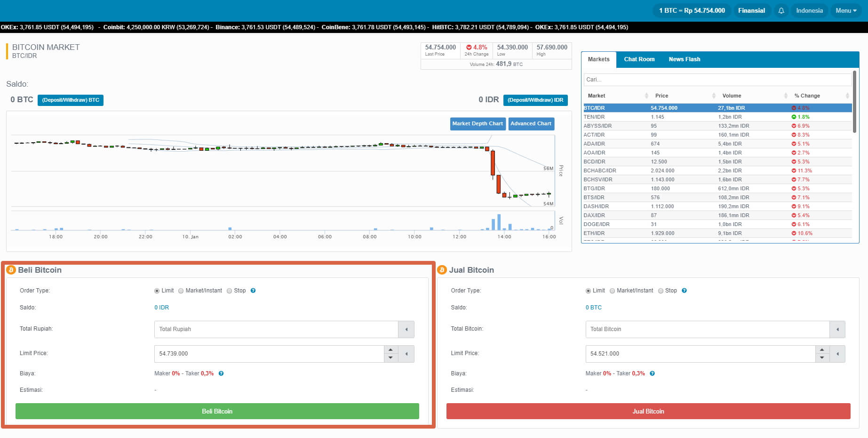Click the 0 BTC balance link in Jual Bitcoin

594,308
